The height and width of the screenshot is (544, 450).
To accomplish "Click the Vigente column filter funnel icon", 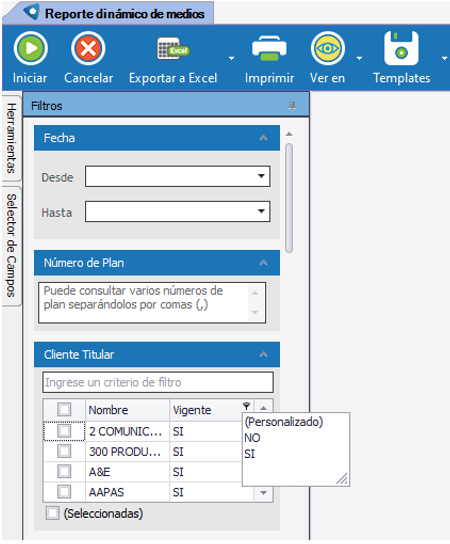I will (246, 406).
